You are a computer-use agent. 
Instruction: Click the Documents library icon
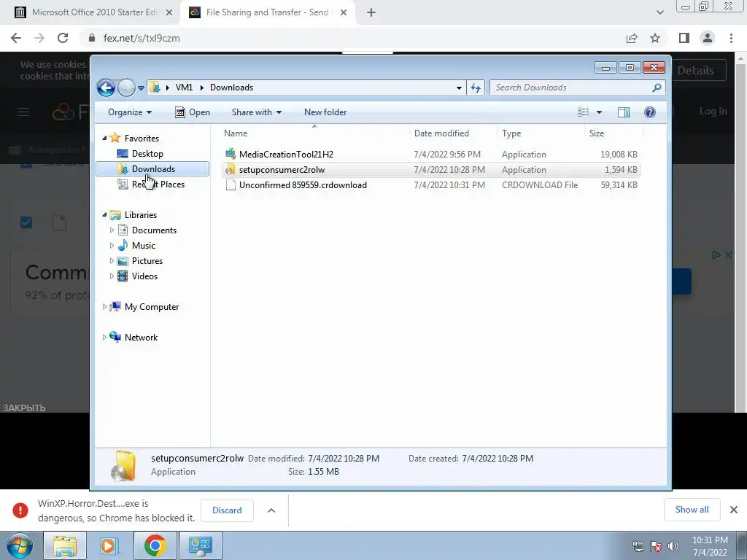123,230
